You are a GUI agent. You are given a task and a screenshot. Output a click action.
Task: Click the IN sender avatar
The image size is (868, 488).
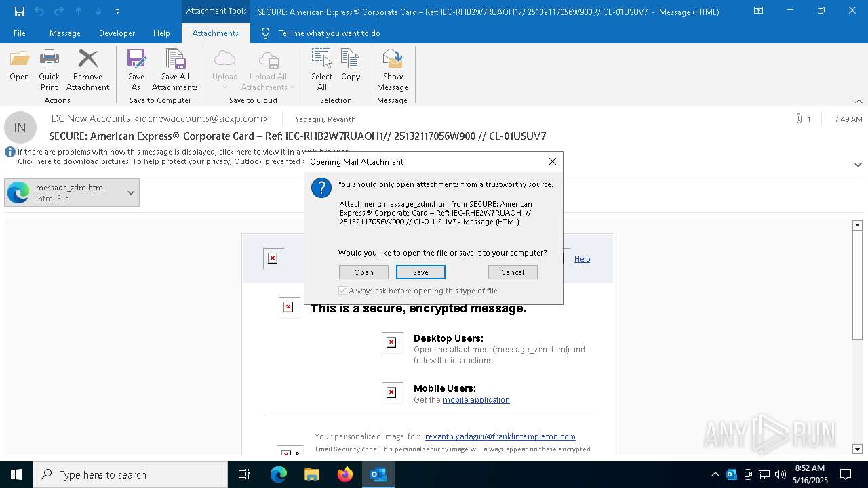click(x=20, y=127)
